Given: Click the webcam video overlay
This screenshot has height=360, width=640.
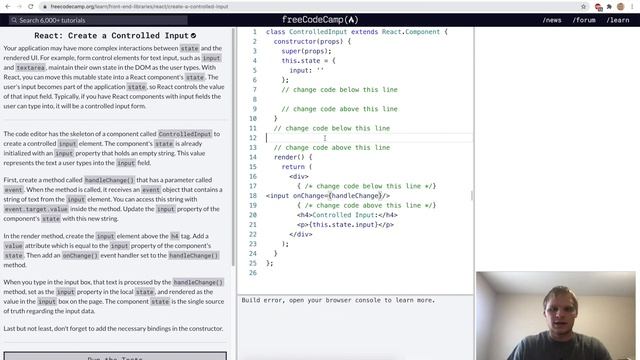Looking at the screenshot, I should click(556, 316).
